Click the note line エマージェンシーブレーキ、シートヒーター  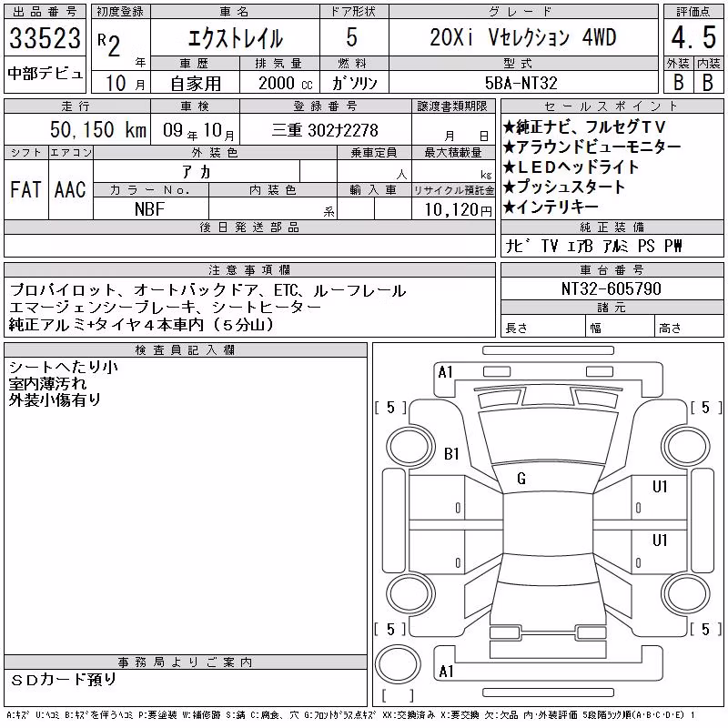(x=165, y=308)
